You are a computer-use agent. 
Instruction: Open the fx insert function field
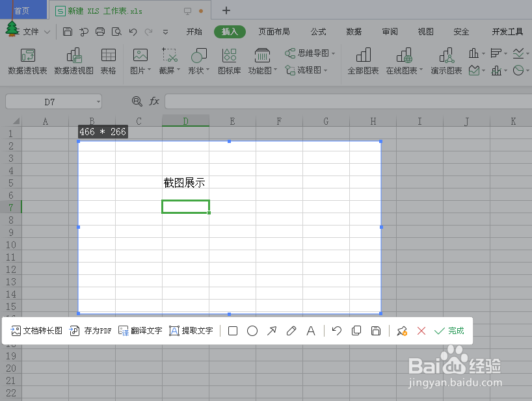pos(153,101)
